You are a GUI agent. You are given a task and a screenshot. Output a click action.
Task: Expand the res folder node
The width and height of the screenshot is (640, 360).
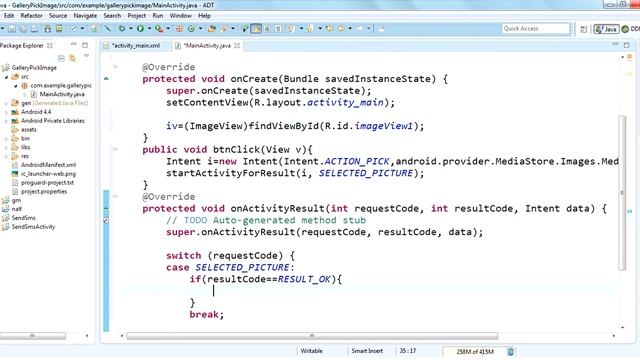[6, 156]
